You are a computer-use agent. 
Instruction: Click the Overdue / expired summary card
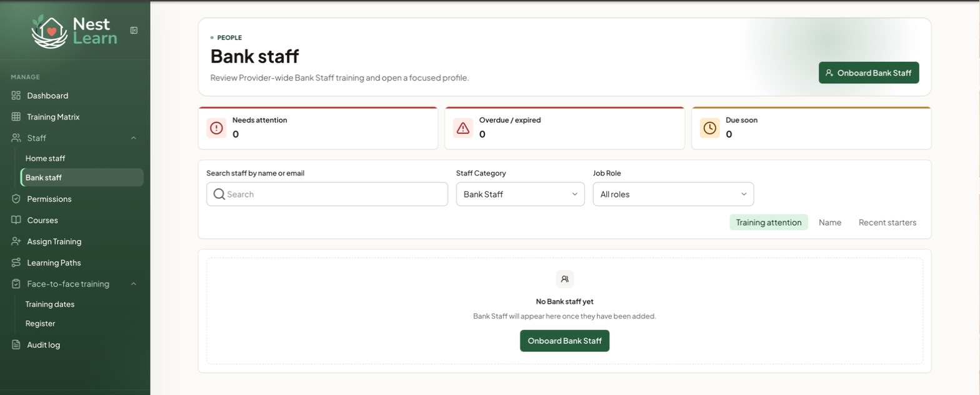pyautogui.click(x=564, y=128)
